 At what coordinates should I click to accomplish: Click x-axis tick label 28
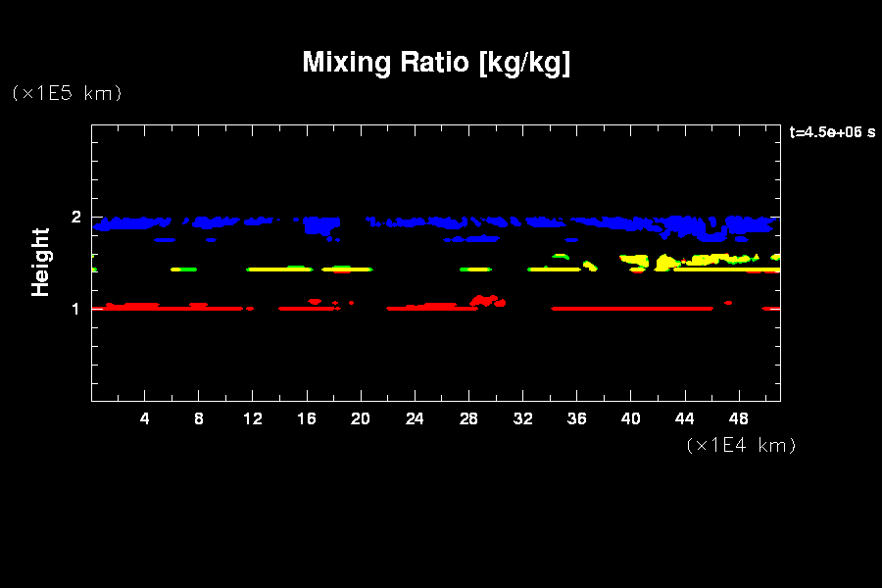[x=468, y=419]
